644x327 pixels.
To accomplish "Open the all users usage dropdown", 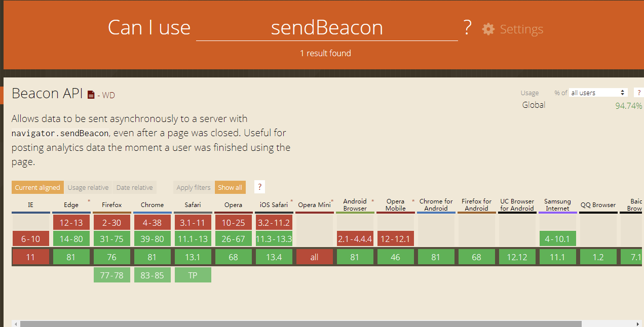I will [x=598, y=92].
